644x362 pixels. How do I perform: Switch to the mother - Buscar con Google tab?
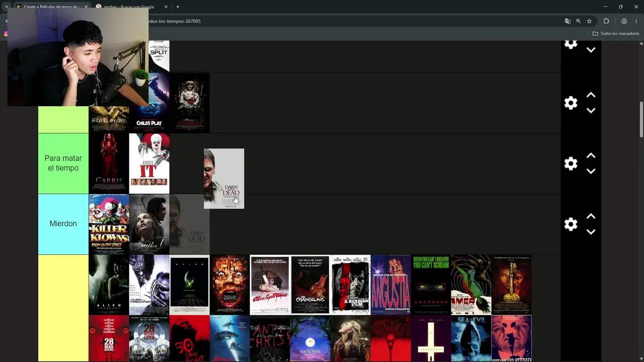click(132, 7)
